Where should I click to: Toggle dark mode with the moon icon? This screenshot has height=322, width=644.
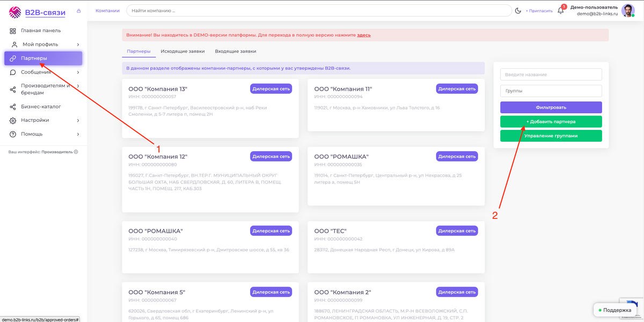(x=518, y=11)
